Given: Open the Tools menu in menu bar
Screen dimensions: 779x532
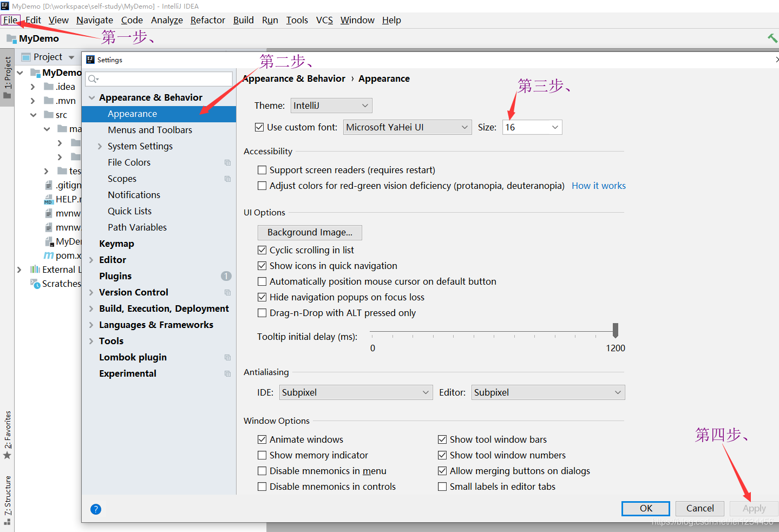Looking at the screenshot, I should [x=297, y=20].
